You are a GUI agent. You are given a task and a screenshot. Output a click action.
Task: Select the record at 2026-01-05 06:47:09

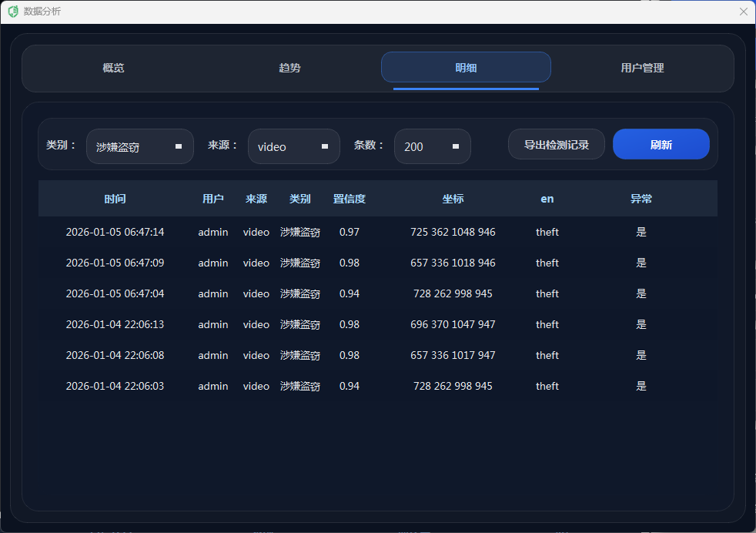tap(115, 263)
